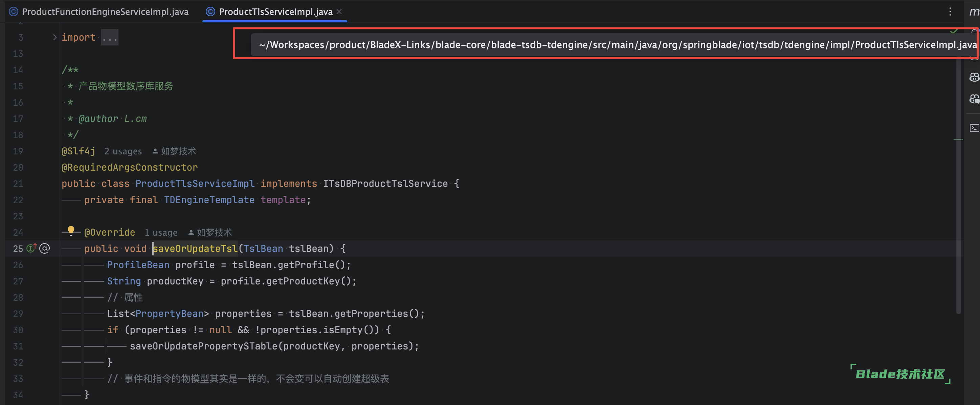Image resolution: width=980 pixels, height=405 pixels.
Task: Click ProfileBean type on line 26
Action: (138, 265)
